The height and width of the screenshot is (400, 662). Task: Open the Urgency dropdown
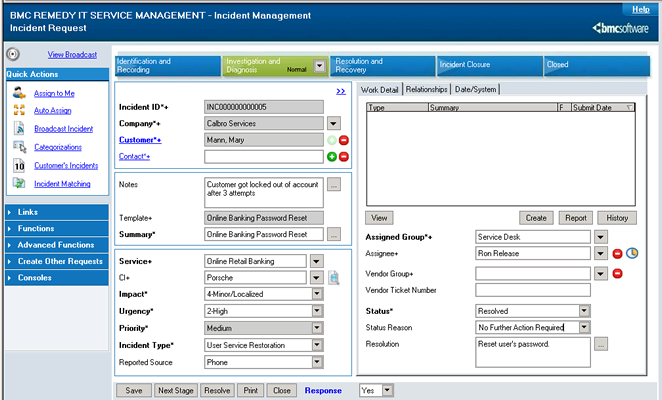[x=317, y=311]
